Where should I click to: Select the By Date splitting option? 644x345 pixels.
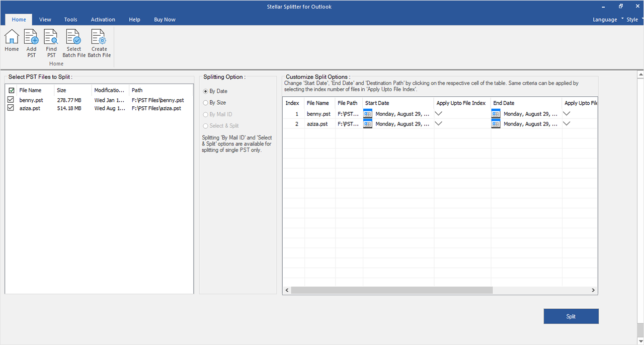(x=215, y=91)
